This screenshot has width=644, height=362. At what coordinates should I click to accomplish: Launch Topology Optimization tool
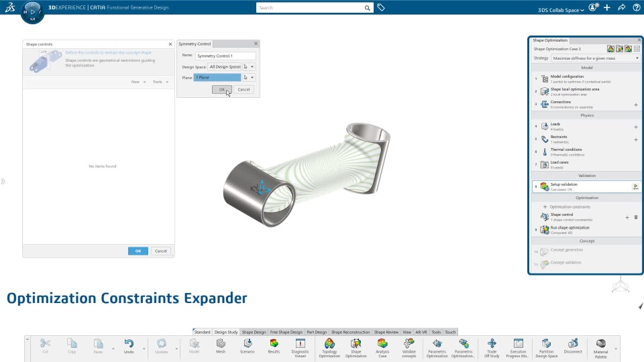(329, 348)
